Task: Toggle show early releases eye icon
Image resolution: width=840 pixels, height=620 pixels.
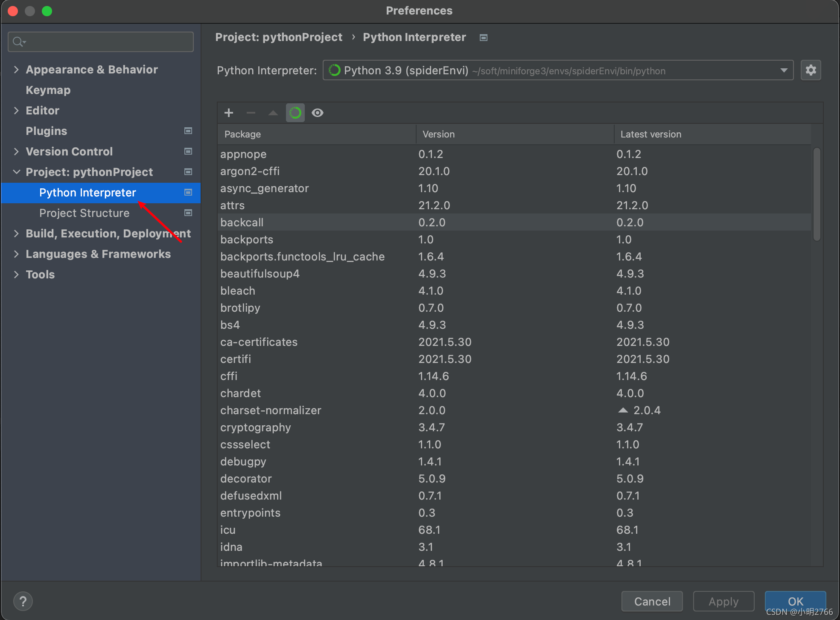Action: [318, 113]
